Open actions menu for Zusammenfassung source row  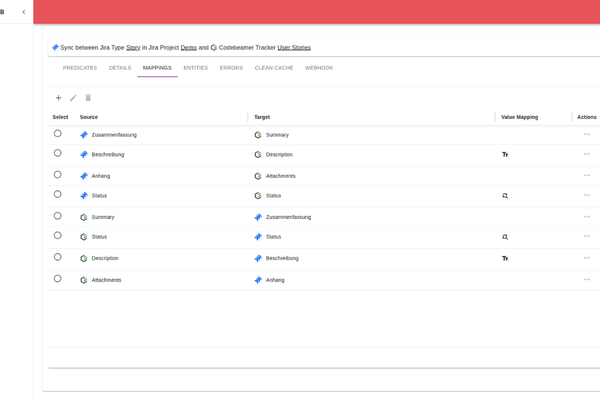tap(587, 134)
